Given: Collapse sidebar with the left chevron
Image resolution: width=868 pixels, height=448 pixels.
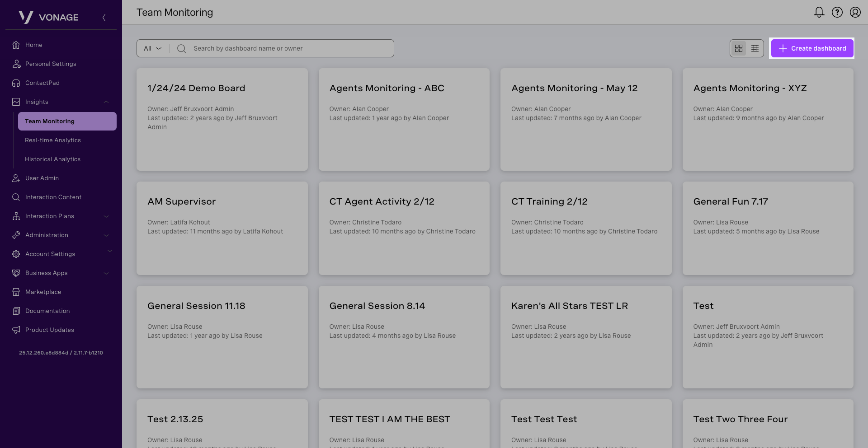Looking at the screenshot, I should [104, 18].
